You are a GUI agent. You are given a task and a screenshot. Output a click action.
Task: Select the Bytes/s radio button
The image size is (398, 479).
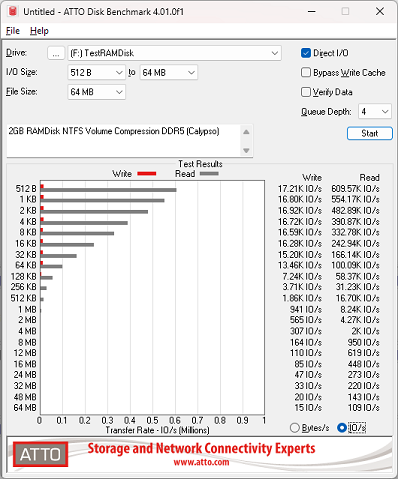click(x=295, y=428)
